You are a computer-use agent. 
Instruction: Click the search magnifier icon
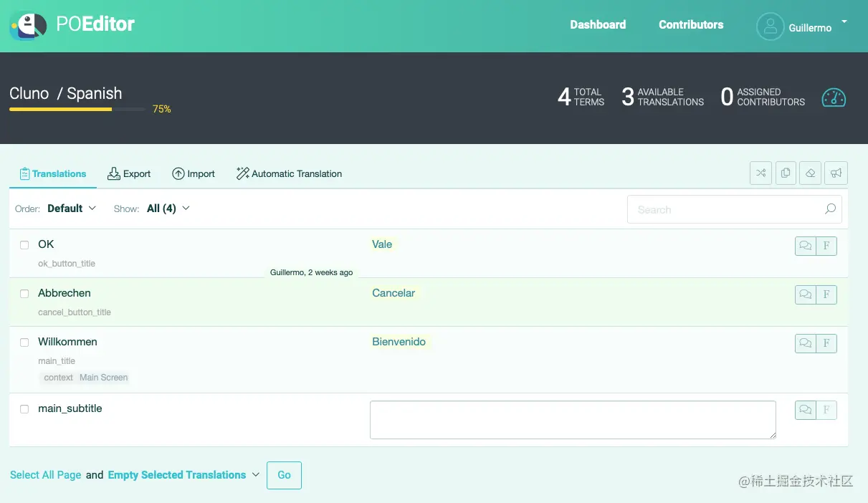(830, 209)
